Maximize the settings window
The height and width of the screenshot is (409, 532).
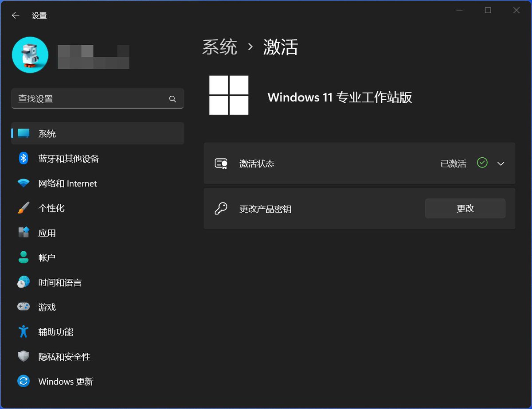coord(488,10)
